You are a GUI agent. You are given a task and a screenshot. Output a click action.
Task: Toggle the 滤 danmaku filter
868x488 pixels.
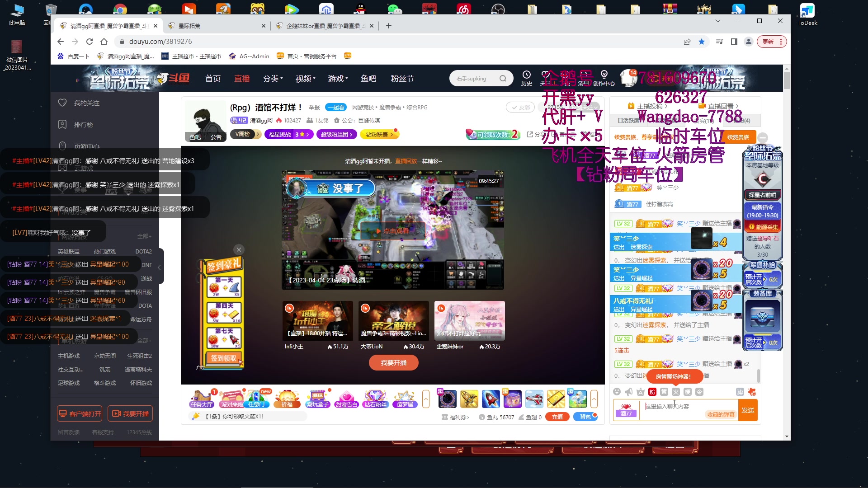(740, 392)
